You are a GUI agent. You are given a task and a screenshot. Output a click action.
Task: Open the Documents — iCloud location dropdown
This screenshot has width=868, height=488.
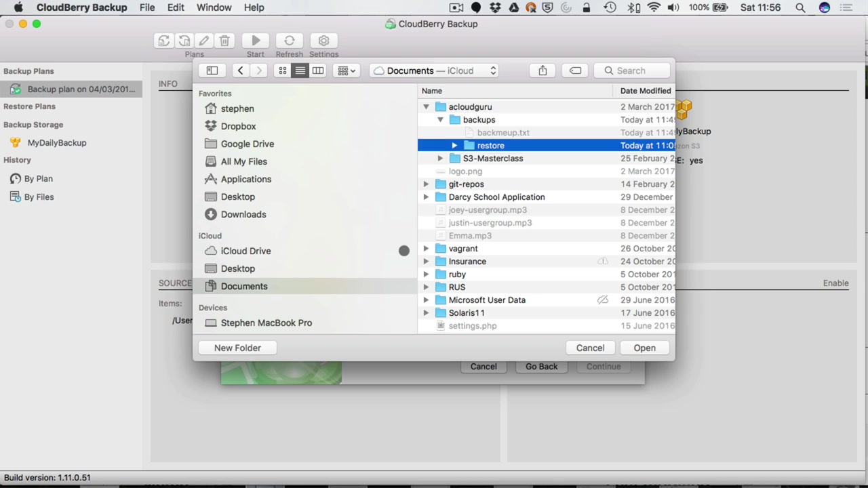click(435, 70)
